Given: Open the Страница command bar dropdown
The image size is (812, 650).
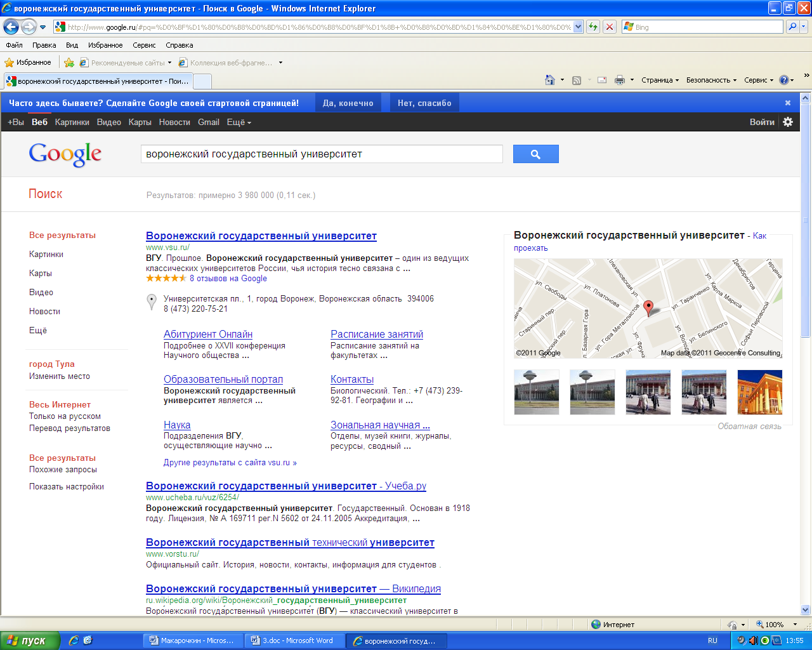Looking at the screenshot, I should 660,80.
